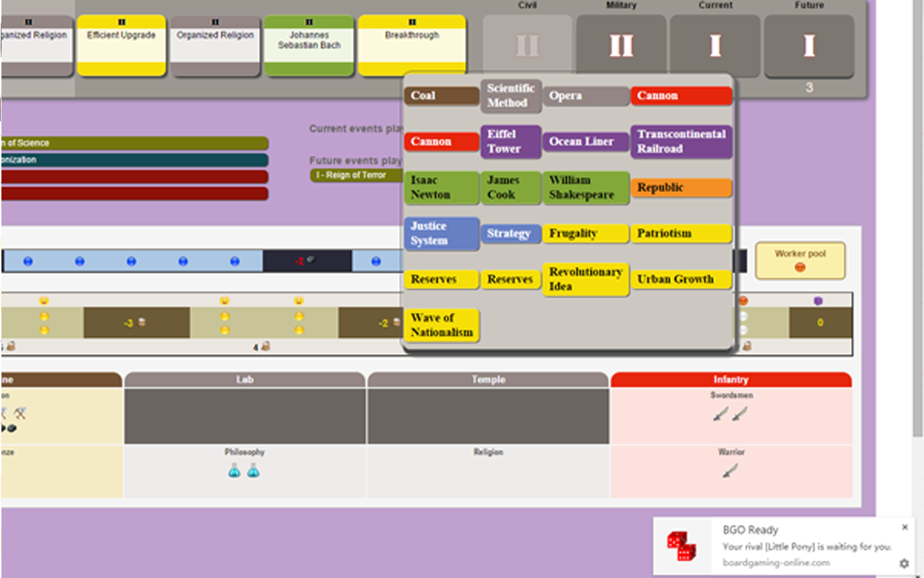Click the pickaxe icons in the mine cell
924x578 pixels.
13,413
